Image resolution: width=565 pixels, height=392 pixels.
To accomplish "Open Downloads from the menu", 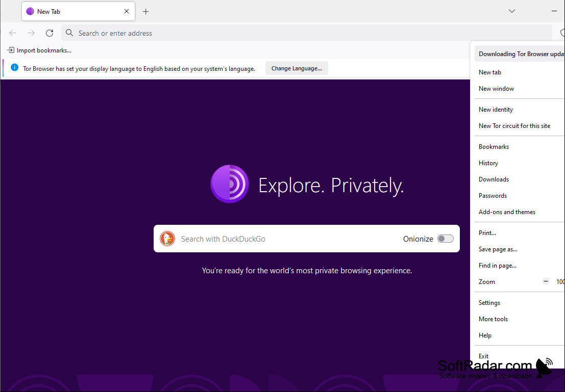I will [520, 179].
